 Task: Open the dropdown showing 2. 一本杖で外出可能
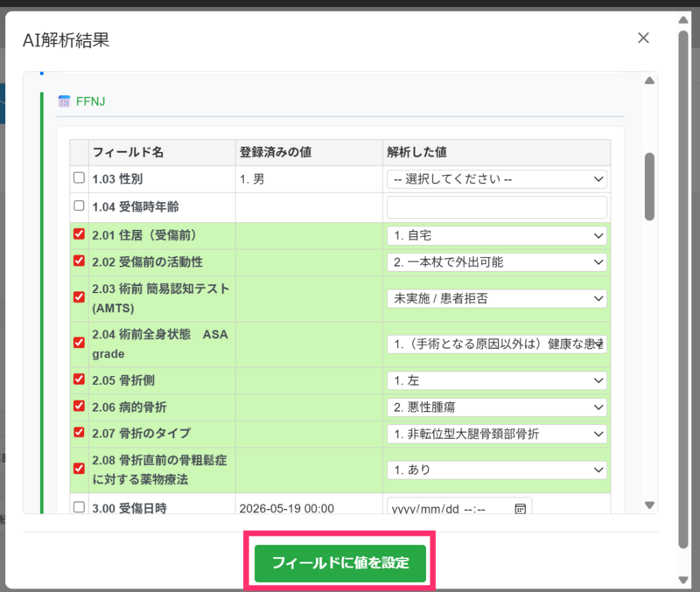pos(496,262)
